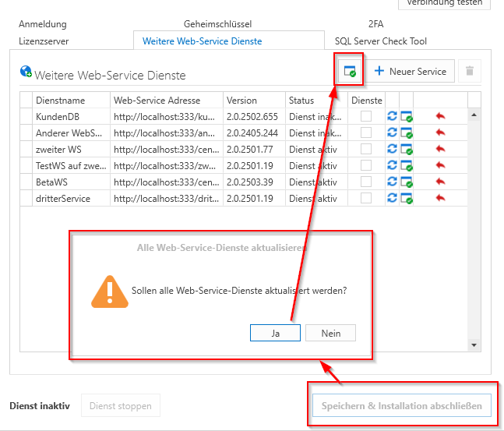504x431 pixels.
Task: Click the update all web services icon
Action: (349, 72)
